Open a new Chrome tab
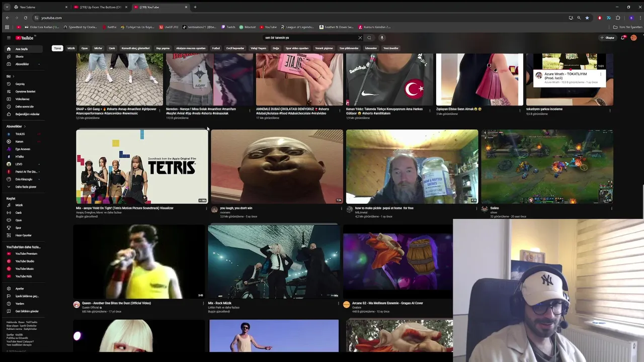The image size is (644, 362). (x=195, y=7)
